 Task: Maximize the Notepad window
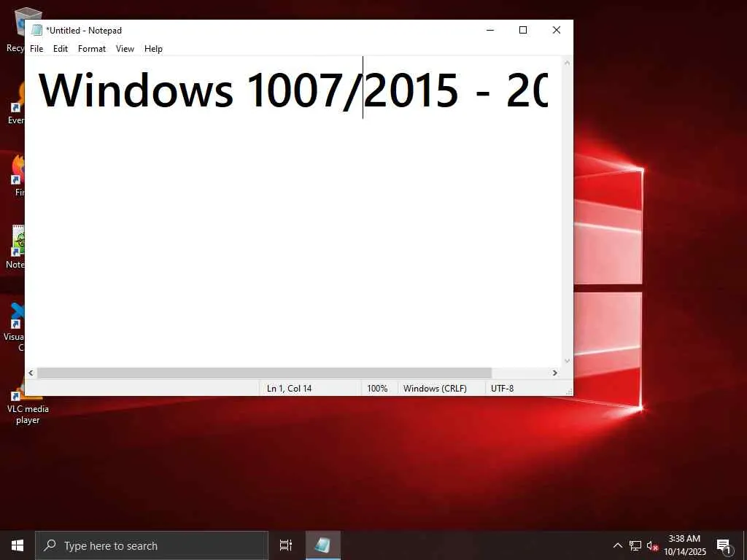tap(522, 30)
